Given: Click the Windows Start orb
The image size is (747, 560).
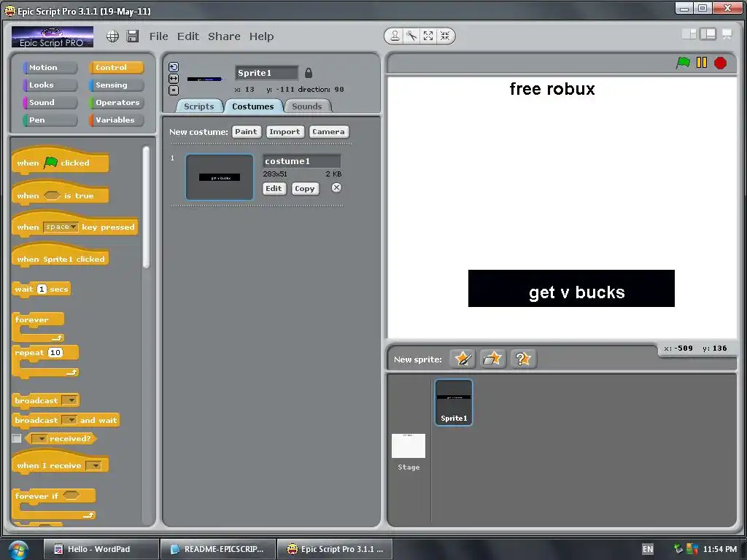Looking at the screenshot, I should click(18, 550).
